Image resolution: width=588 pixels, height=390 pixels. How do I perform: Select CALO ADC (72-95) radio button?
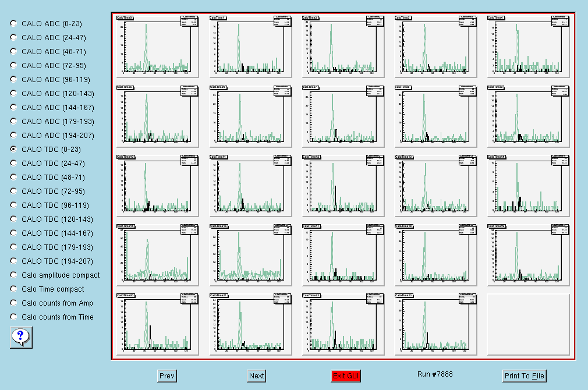[x=13, y=66]
